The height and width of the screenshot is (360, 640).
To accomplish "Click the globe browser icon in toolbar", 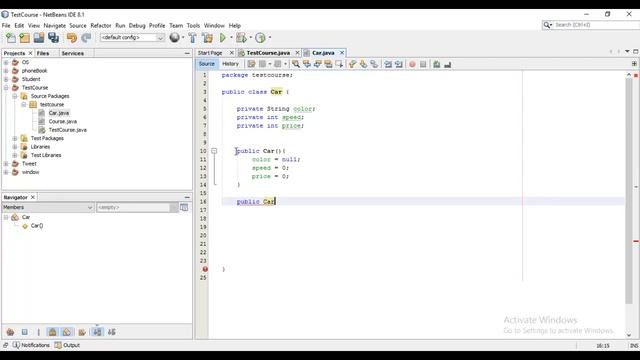I will (174, 38).
